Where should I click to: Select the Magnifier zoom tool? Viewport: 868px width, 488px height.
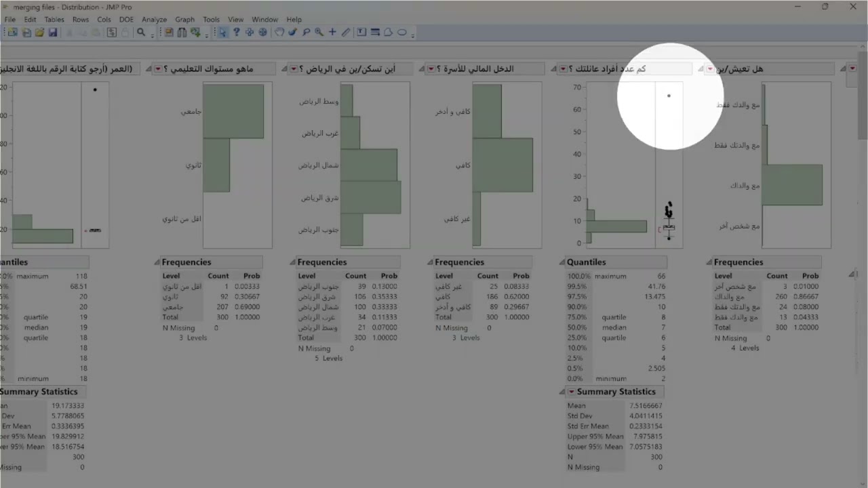[x=319, y=32]
